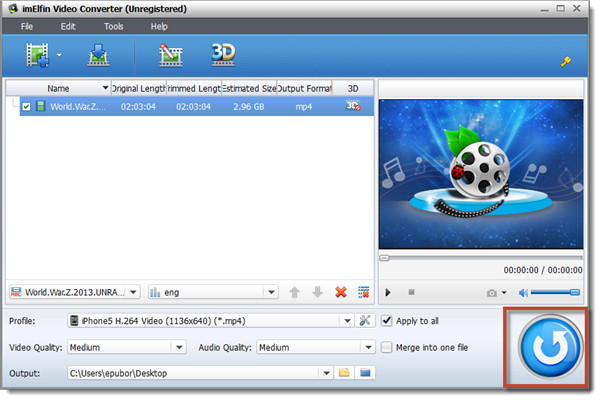Click the 3D column header
The height and width of the screenshot is (400, 600).
(353, 88)
